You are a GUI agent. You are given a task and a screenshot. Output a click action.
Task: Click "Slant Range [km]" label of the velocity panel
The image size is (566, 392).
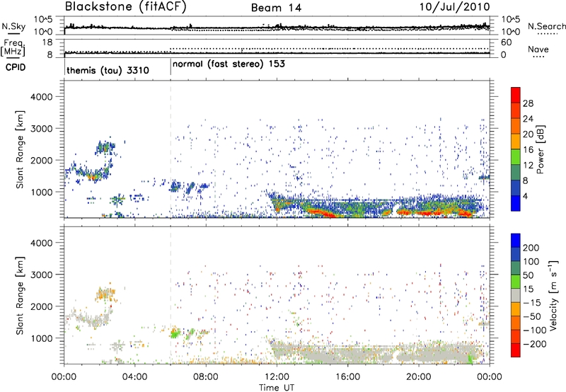click(20, 295)
